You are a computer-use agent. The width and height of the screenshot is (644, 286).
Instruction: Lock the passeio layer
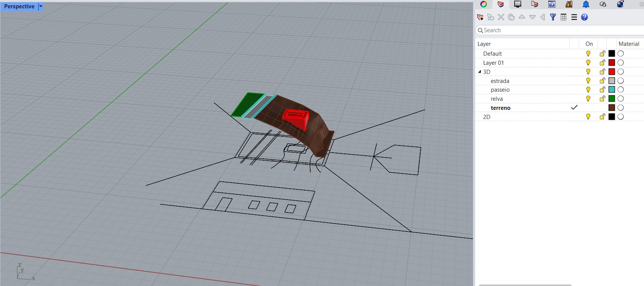pos(602,89)
